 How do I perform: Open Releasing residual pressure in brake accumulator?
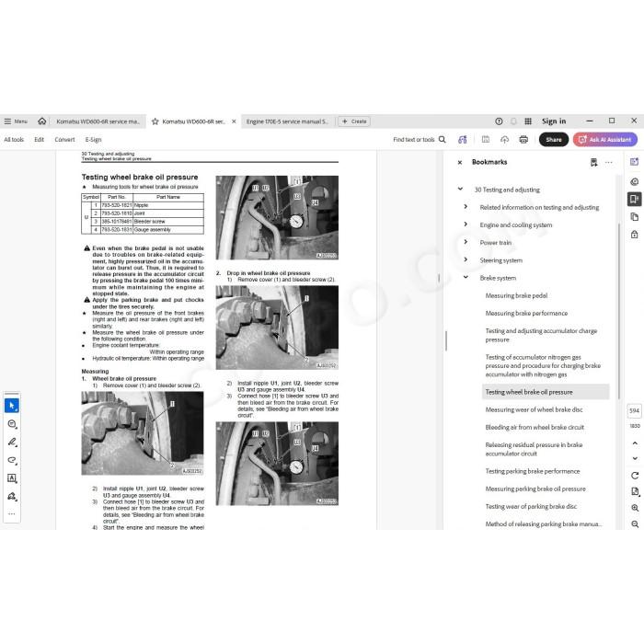[x=534, y=449]
